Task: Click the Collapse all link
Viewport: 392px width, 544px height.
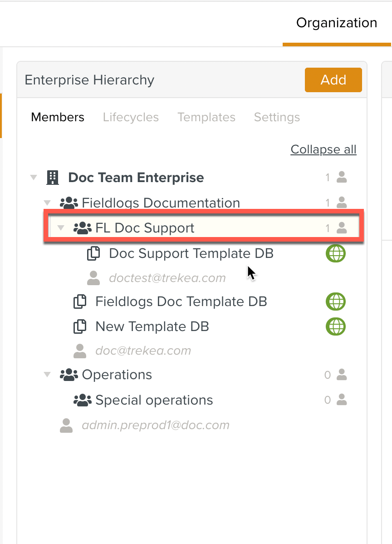Action: click(323, 149)
